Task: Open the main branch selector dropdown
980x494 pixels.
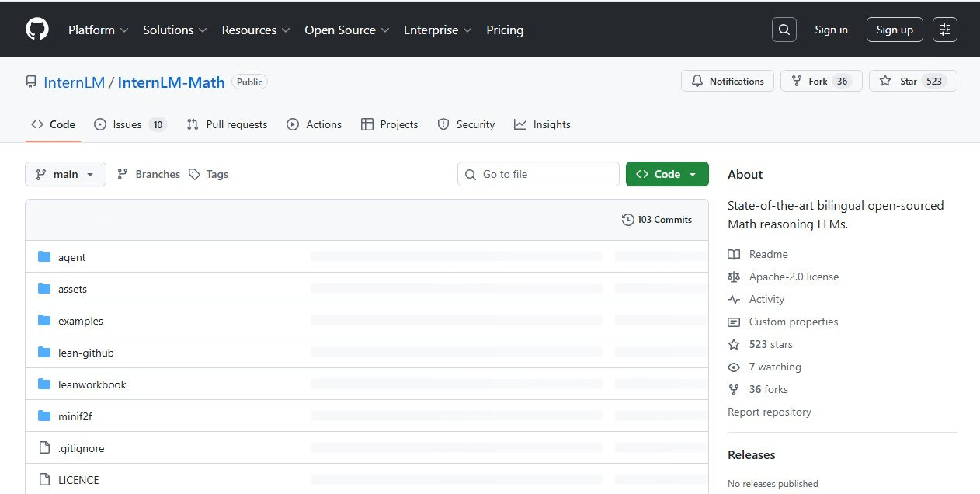Action: (x=64, y=174)
